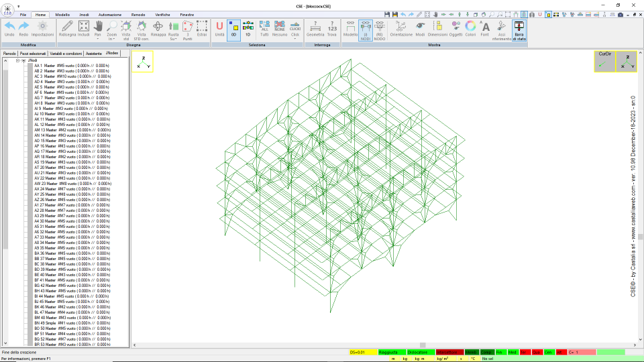Toggle the Raggiusta status indicator
This screenshot has width=644, height=362.
pos(392,352)
